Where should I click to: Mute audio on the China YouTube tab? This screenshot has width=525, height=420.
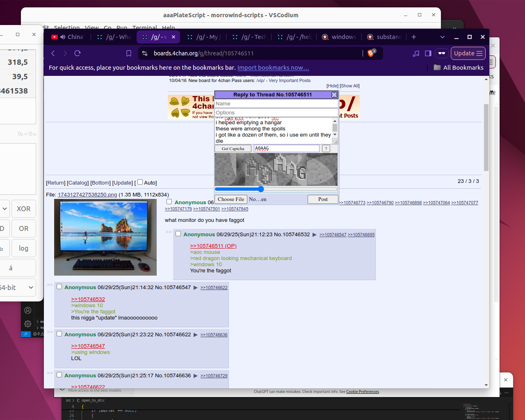[63, 37]
